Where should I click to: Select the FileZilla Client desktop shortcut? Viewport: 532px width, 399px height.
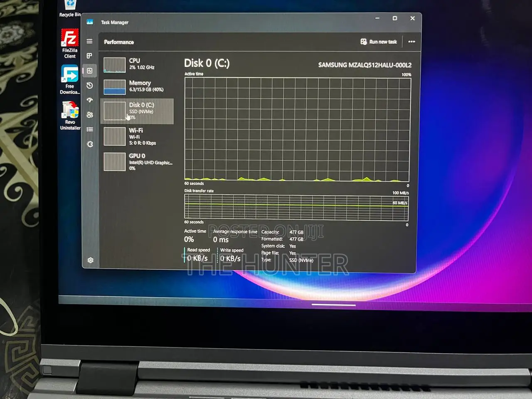point(70,44)
